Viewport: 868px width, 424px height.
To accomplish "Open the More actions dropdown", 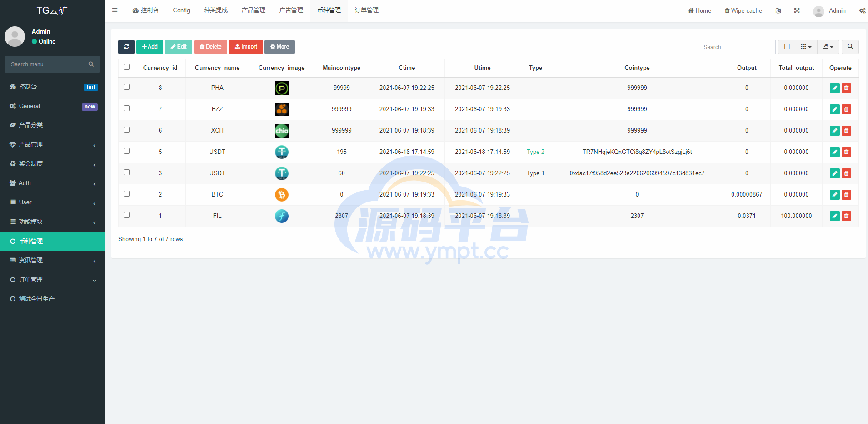I will pyautogui.click(x=279, y=47).
